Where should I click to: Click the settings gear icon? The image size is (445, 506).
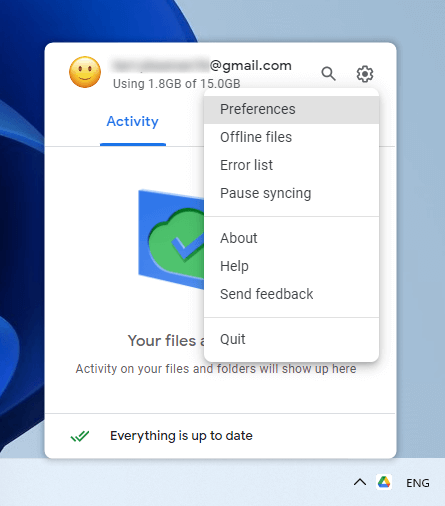tap(365, 74)
